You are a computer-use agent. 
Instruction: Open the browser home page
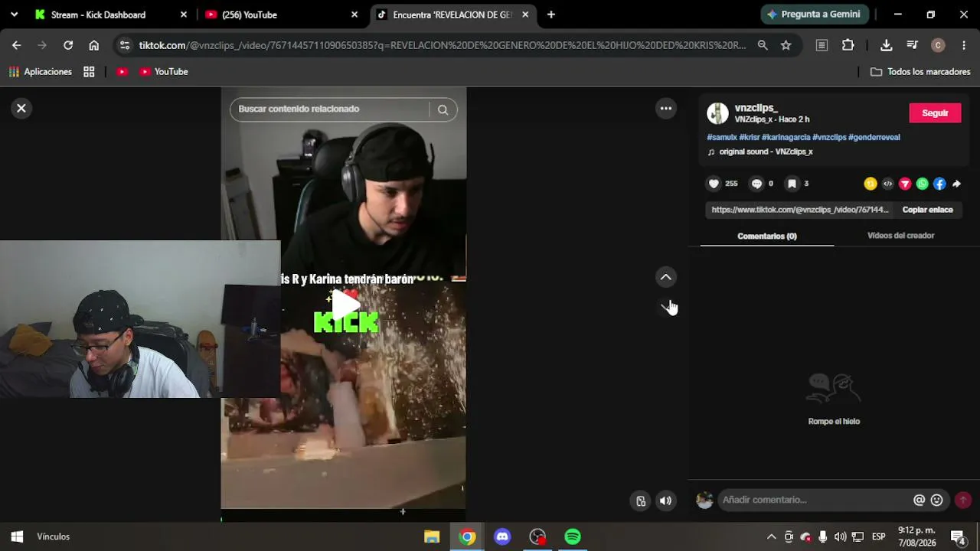pyautogui.click(x=93, y=45)
